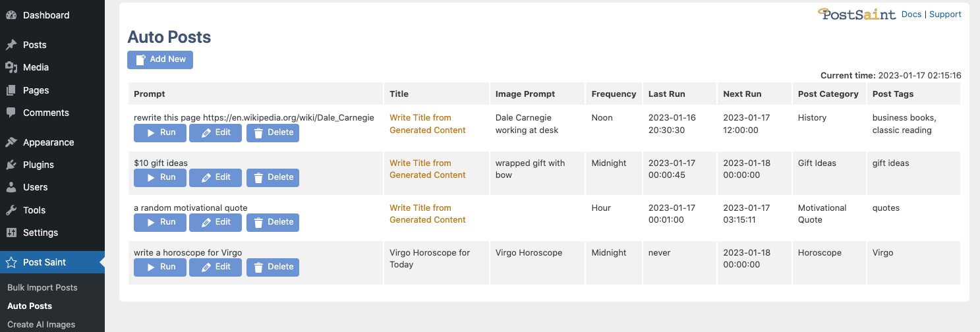Viewport: 980px width, 332px height.
Task: Open the Dashboard sidebar icon
Action: pyautogui.click(x=11, y=15)
